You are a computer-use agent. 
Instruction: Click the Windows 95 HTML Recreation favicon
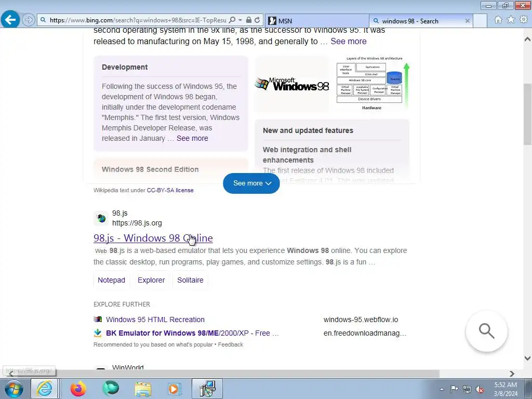pyautogui.click(x=98, y=320)
